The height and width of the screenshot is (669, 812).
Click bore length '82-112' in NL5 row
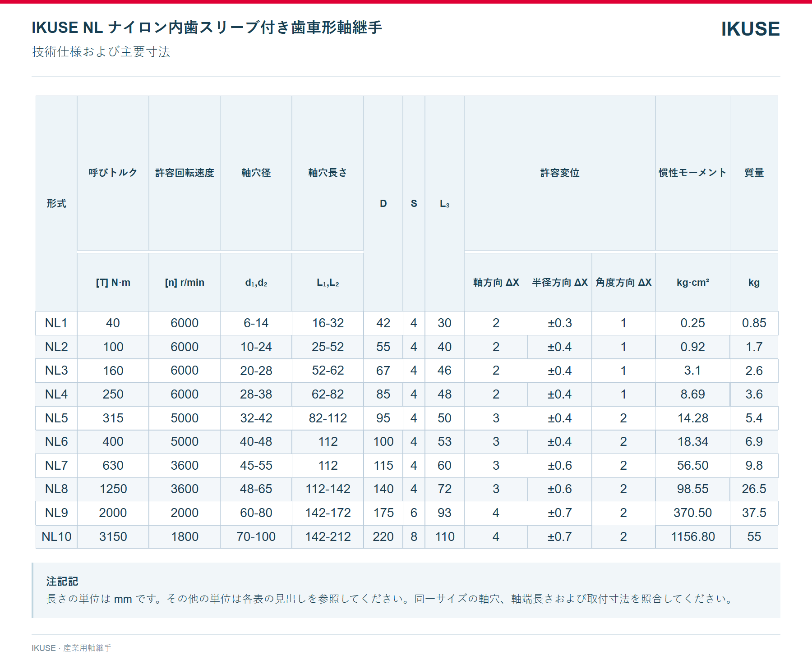point(328,418)
